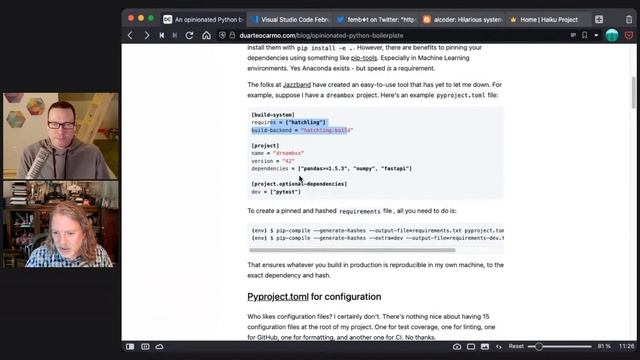Click the [project.optional-dependencies] line
This screenshot has width=640, height=360.
(x=299, y=184)
